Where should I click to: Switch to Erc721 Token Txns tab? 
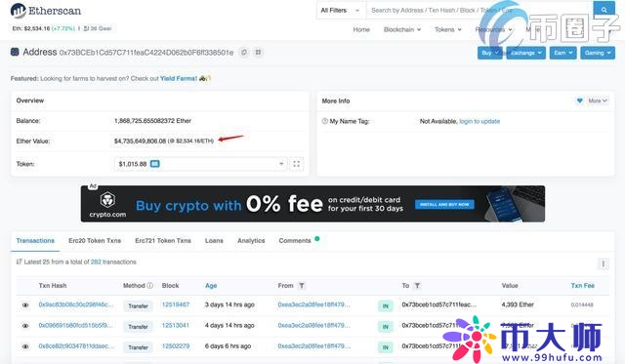[x=163, y=240]
